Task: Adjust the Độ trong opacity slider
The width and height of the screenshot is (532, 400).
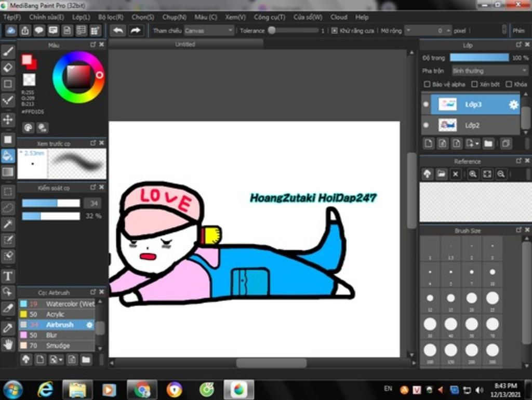Action: [480, 58]
